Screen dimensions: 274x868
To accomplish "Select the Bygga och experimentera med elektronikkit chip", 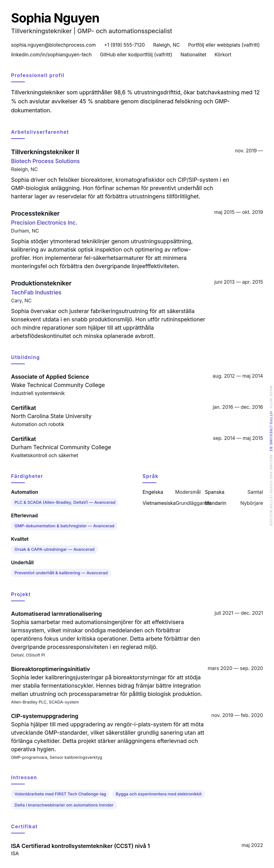I will 159,794.
